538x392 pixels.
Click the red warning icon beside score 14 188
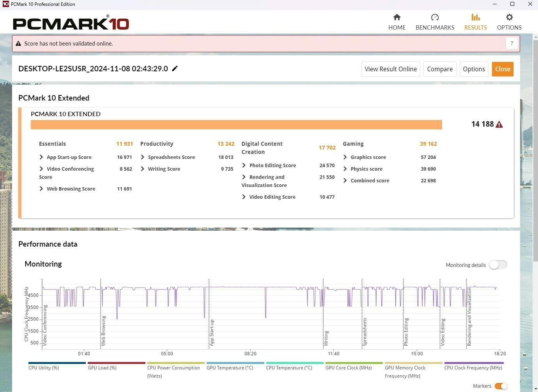(499, 124)
